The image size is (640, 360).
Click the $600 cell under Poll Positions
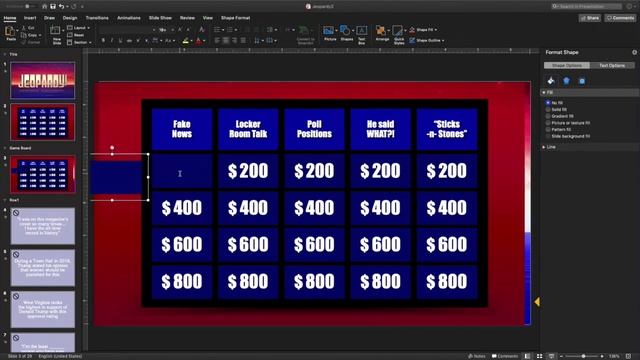(314, 245)
